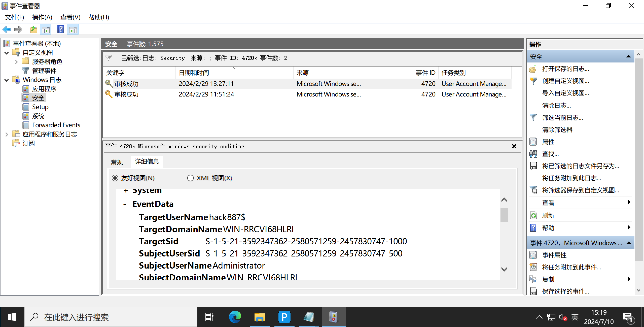Click the binoculars icon to find events
Viewport: 644px width, 327px height.
(533, 154)
